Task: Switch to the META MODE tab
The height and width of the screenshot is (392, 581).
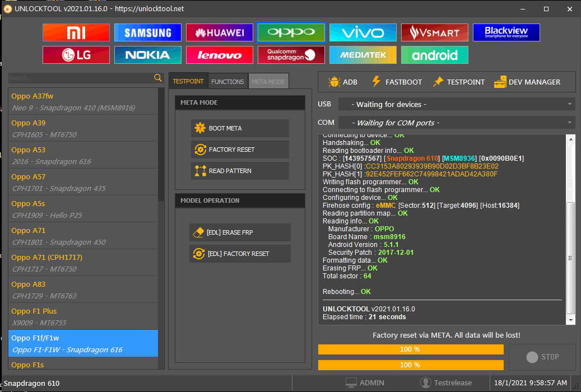Action: (268, 82)
